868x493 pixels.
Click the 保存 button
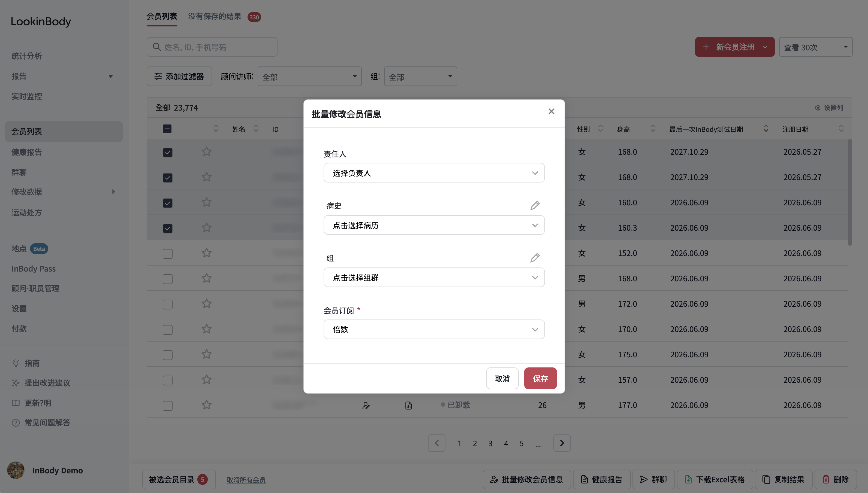pos(540,378)
